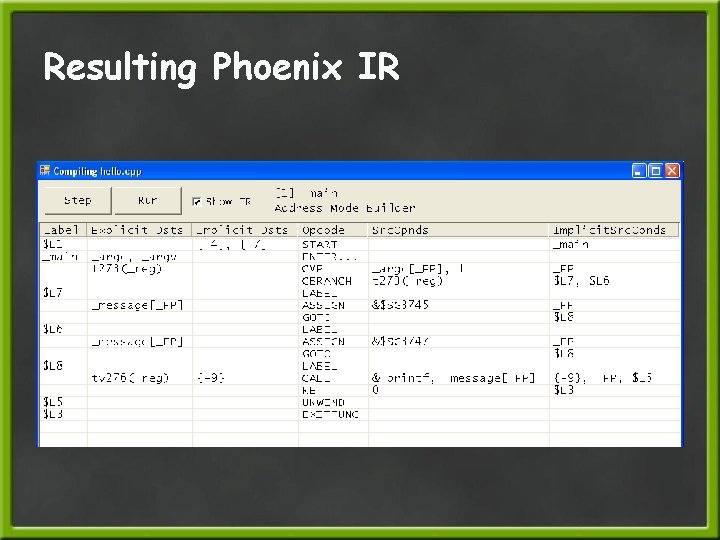Toggle the Show IR checkbox
Screen dimensions: 720x540
click(197, 202)
